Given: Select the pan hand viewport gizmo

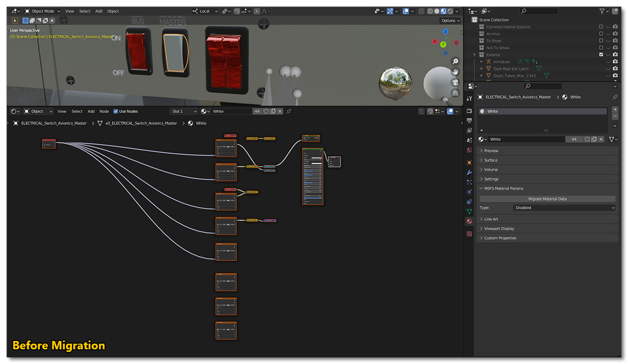Looking at the screenshot, I should (455, 72).
